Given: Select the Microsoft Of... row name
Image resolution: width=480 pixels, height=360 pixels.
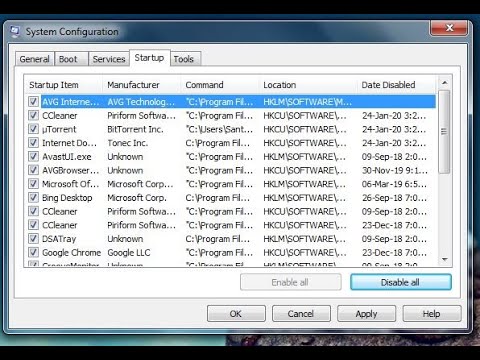Looking at the screenshot, I should tap(71, 184).
